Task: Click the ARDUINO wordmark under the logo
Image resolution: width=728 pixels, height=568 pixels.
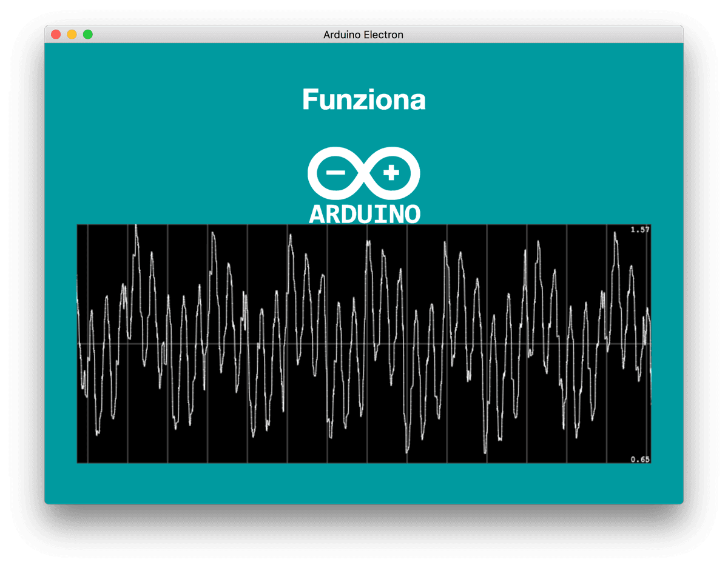Action: [365, 214]
